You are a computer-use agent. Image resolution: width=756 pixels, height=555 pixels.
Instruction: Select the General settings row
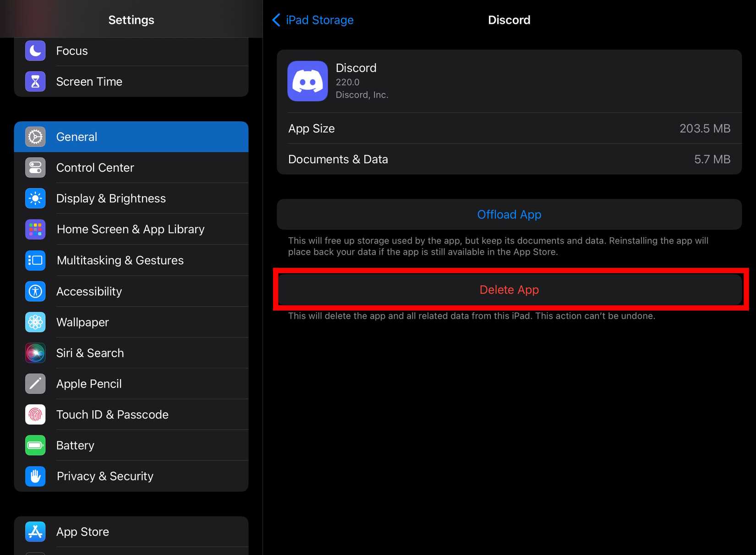pyautogui.click(x=131, y=137)
